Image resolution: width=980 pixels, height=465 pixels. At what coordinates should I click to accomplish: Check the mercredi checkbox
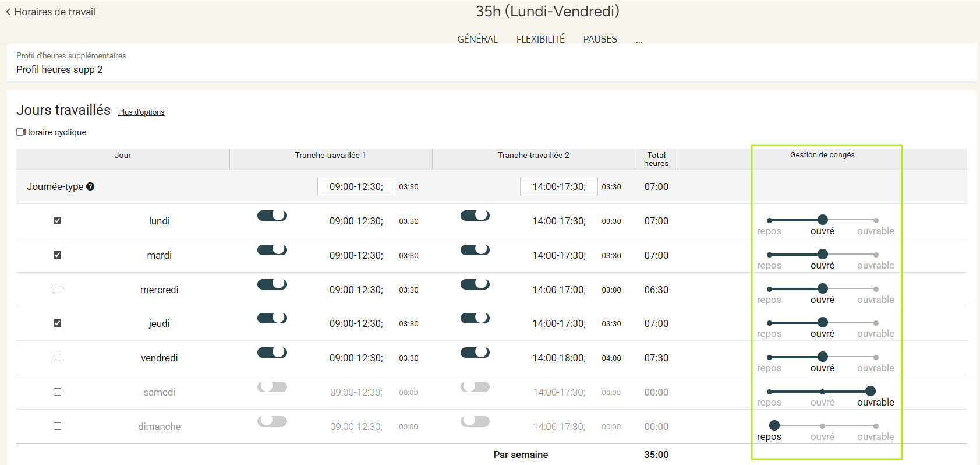click(57, 290)
